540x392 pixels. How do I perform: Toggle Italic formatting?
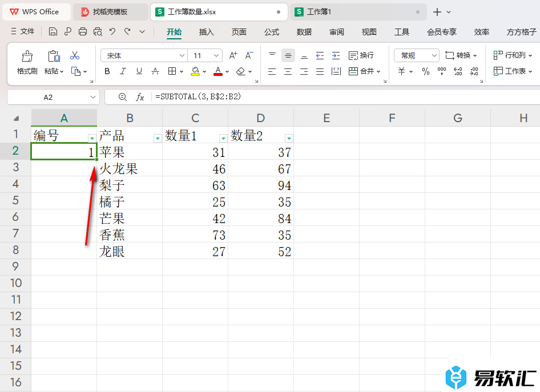[x=123, y=71]
